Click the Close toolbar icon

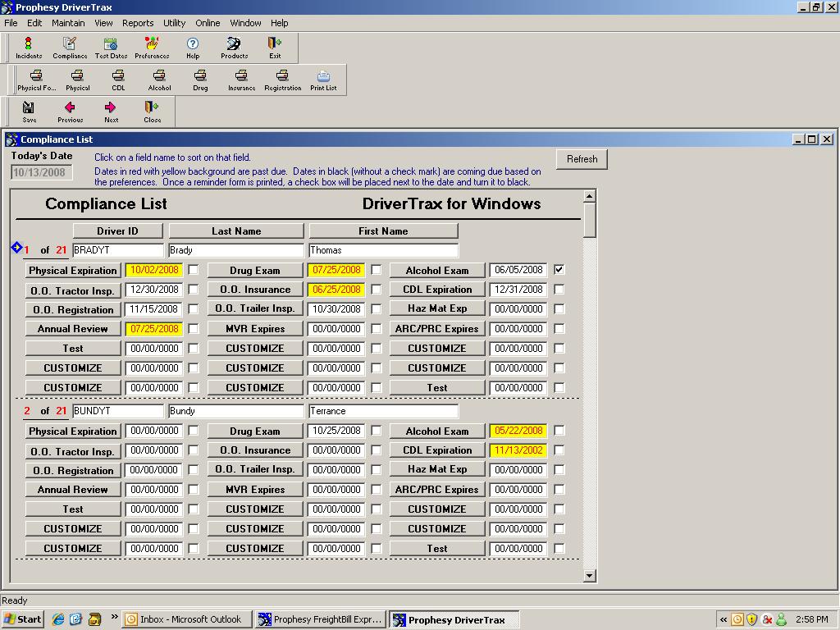[152, 112]
